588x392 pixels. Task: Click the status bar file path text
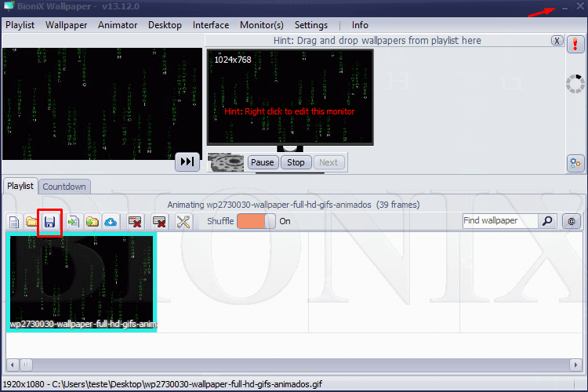(x=162, y=384)
